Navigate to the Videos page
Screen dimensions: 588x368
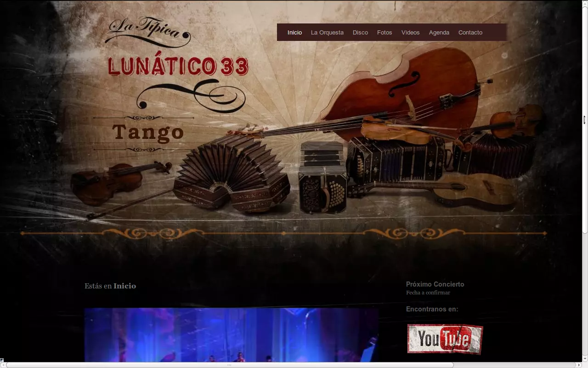point(410,33)
